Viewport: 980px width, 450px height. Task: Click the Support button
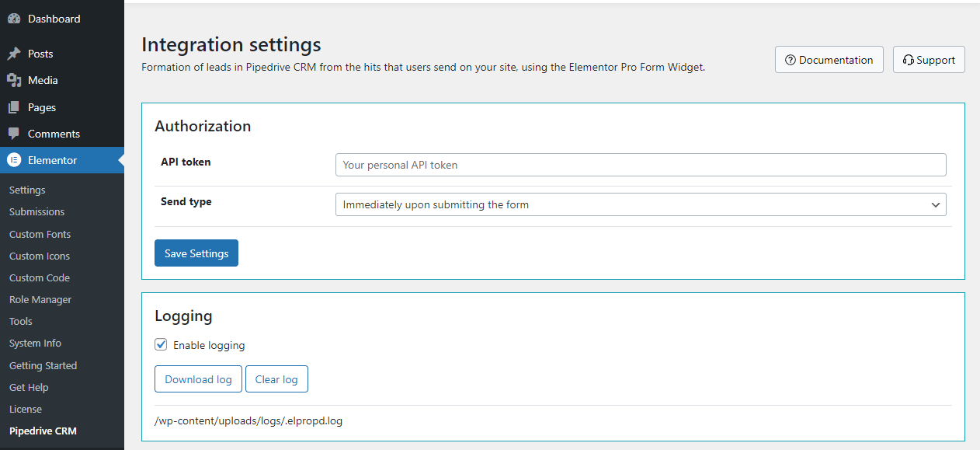click(929, 60)
